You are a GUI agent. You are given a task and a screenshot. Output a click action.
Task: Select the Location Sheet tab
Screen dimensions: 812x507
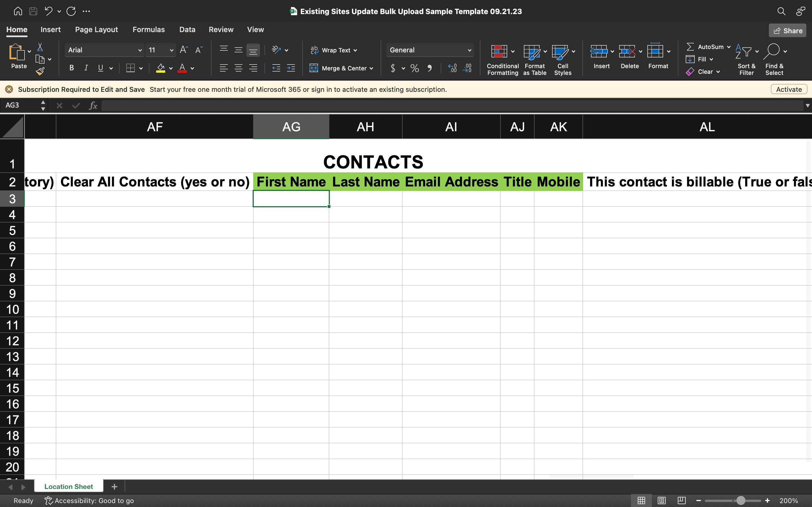click(x=69, y=486)
